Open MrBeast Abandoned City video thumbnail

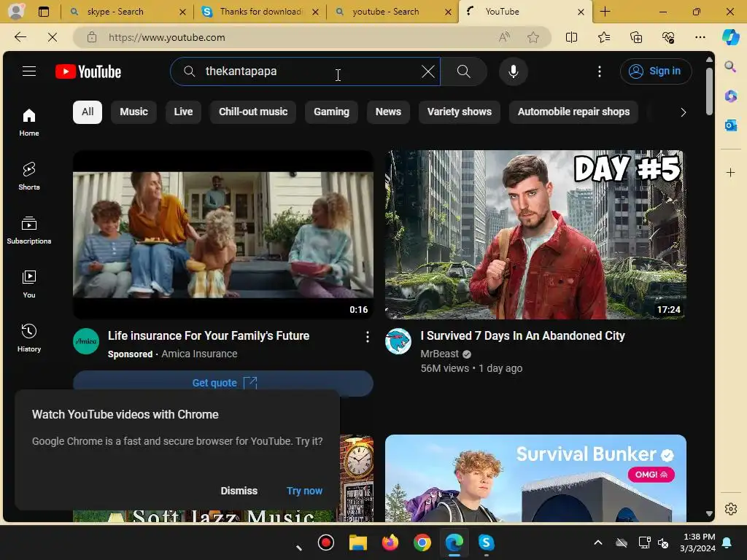coord(535,235)
